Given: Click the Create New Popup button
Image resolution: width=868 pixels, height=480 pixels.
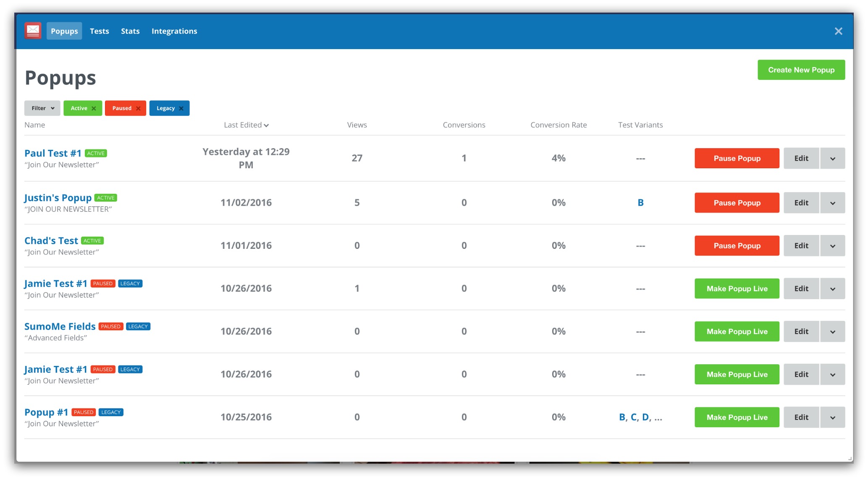Looking at the screenshot, I should click(801, 70).
